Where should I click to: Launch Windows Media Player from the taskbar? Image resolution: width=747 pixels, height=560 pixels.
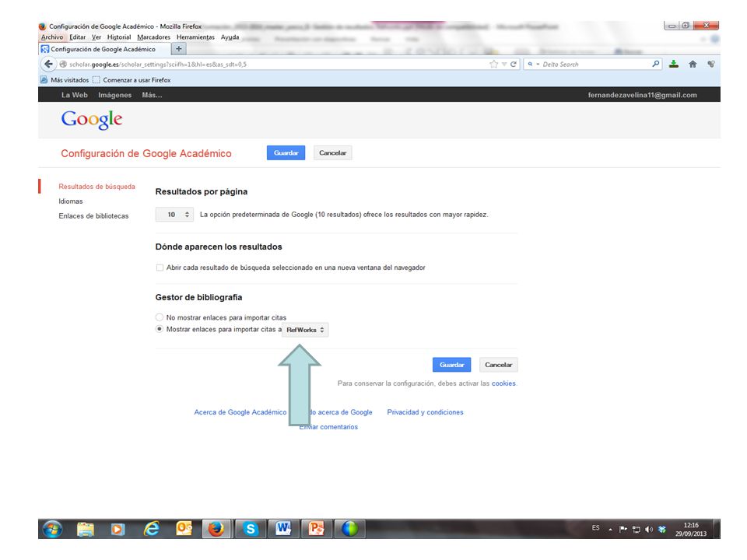[117, 529]
